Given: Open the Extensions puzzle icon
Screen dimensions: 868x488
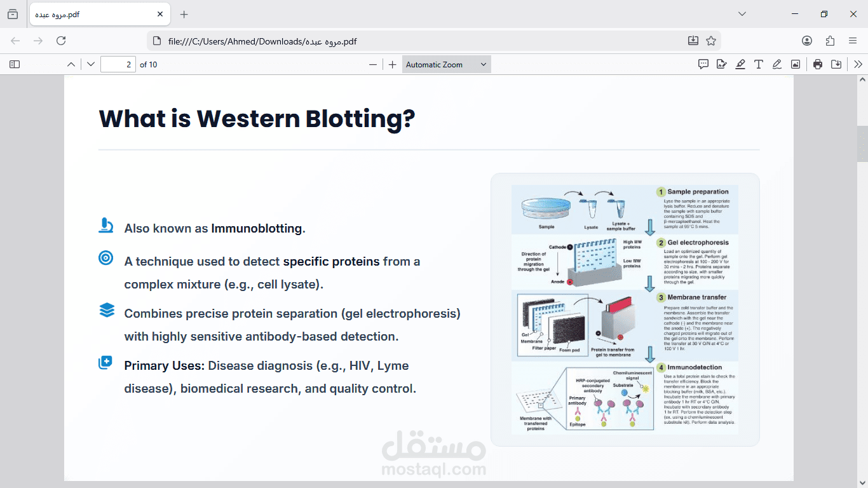Looking at the screenshot, I should point(830,41).
